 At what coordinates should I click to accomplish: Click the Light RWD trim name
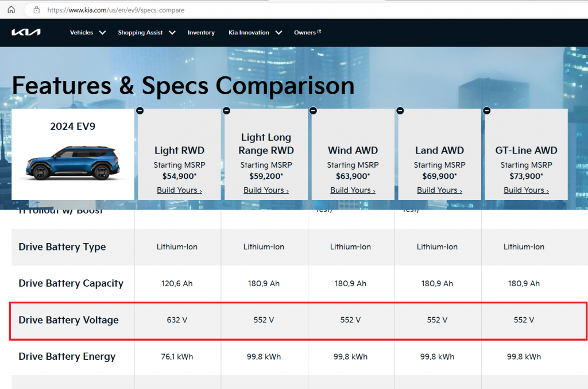[x=179, y=151]
